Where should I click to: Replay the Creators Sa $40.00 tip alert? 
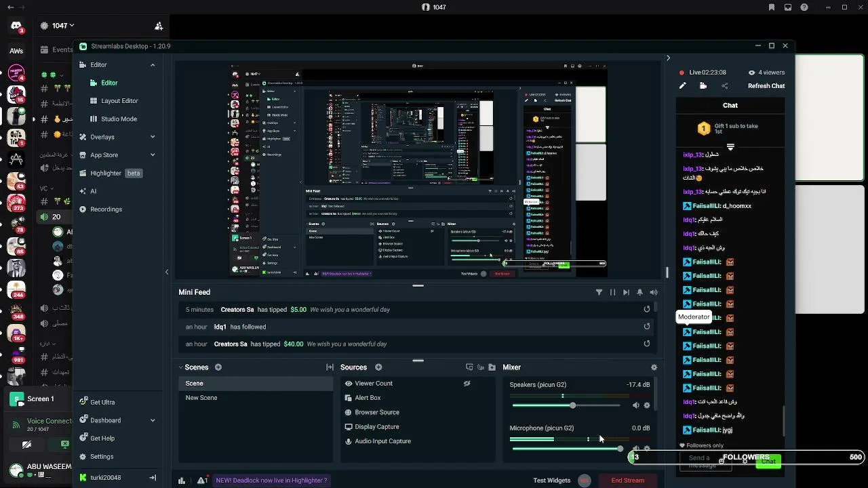click(647, 344)
